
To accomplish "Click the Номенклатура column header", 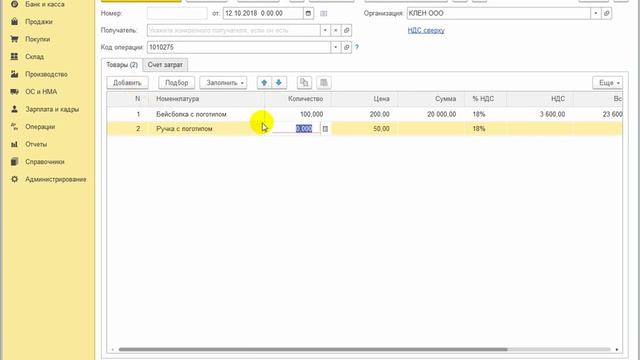I will click(207, 99).
